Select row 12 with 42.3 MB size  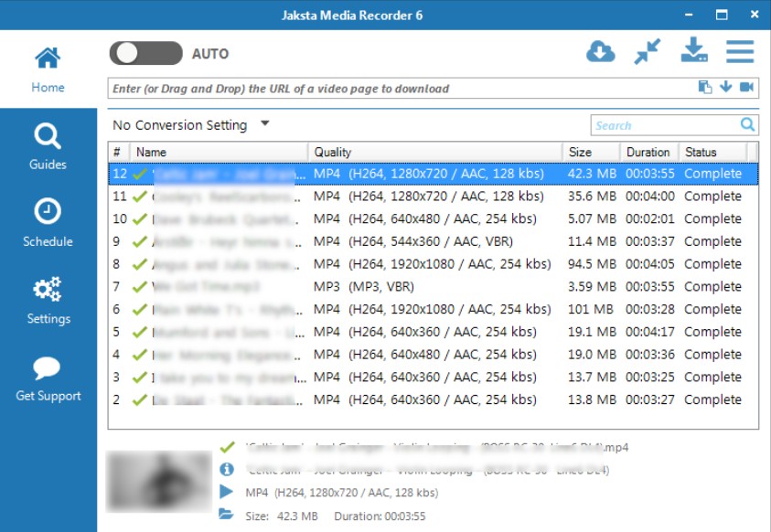(434, 174)
